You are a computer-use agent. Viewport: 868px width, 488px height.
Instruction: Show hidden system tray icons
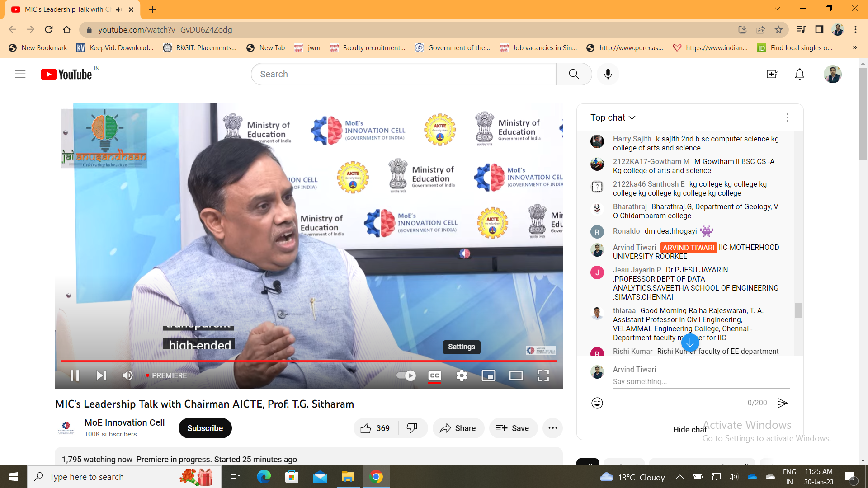click(679, 477)
